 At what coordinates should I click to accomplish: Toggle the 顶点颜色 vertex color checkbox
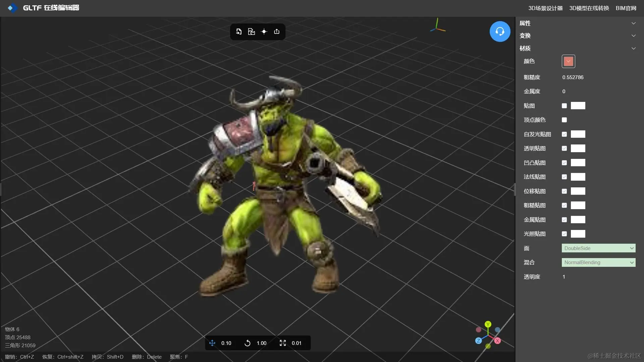click(x=564, y=120)
